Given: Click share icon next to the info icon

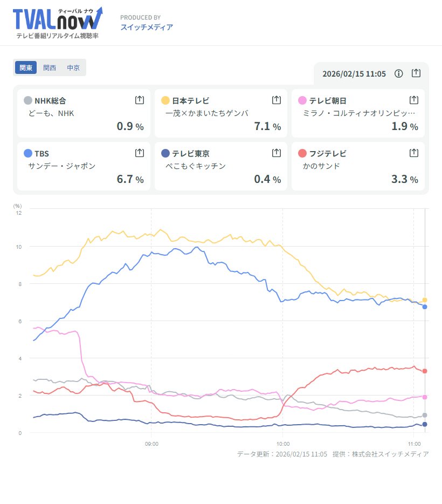Looking at the screenshot, I should [416, 73].
